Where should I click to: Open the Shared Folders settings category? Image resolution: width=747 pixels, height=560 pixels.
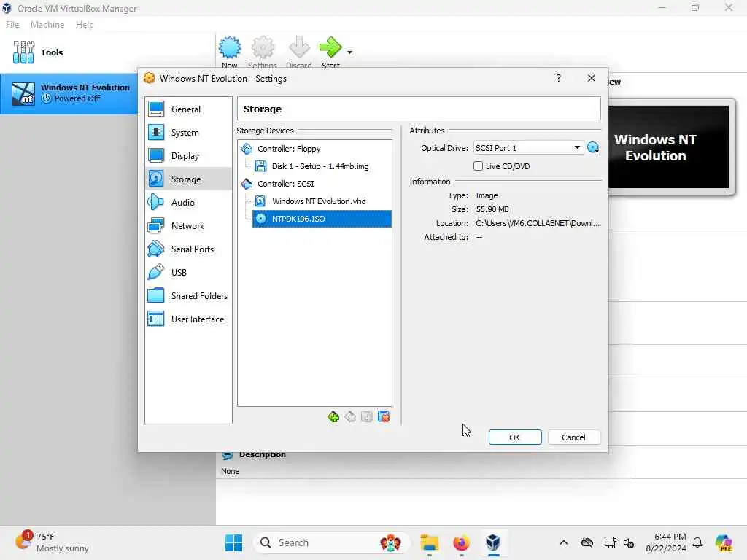pos(188,296)
